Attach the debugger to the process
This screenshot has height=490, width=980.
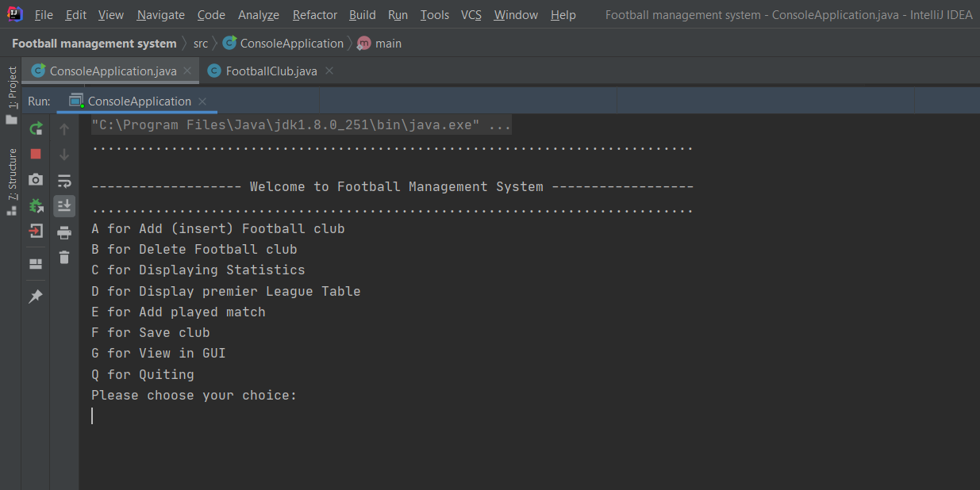(36, 206)
